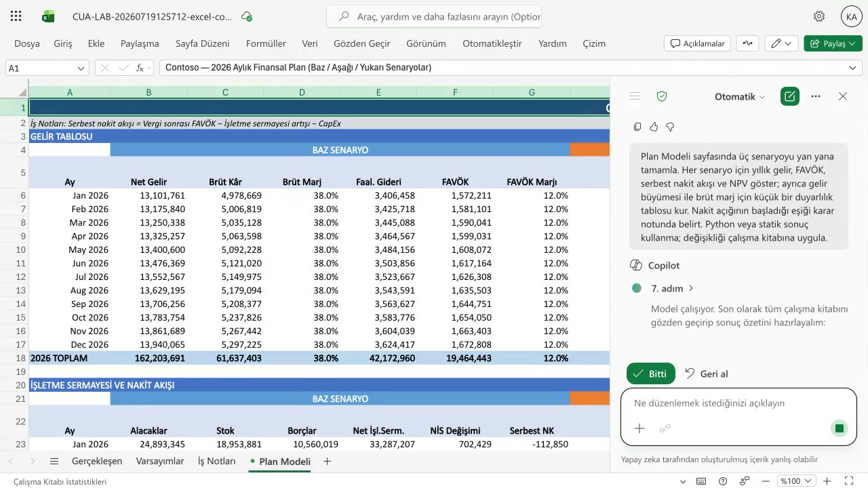868x488 pixels.
Task: Click the Bitti button
Action: tap(651, 373)
